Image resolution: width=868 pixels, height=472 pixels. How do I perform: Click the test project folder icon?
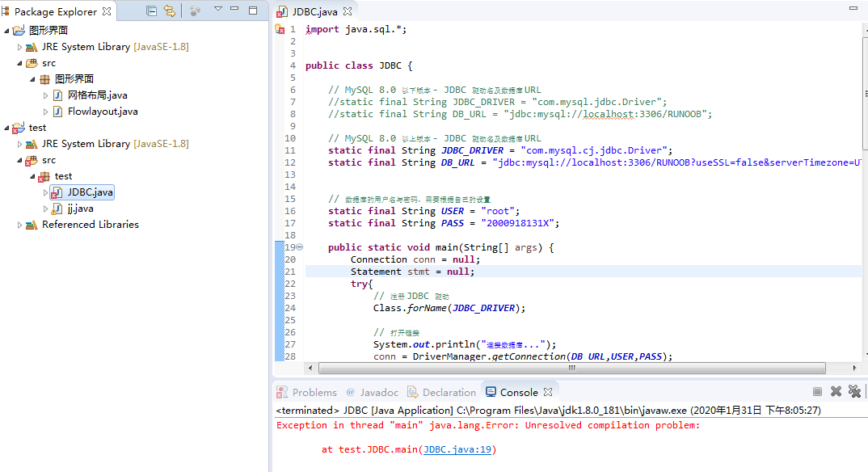point(19,128)
